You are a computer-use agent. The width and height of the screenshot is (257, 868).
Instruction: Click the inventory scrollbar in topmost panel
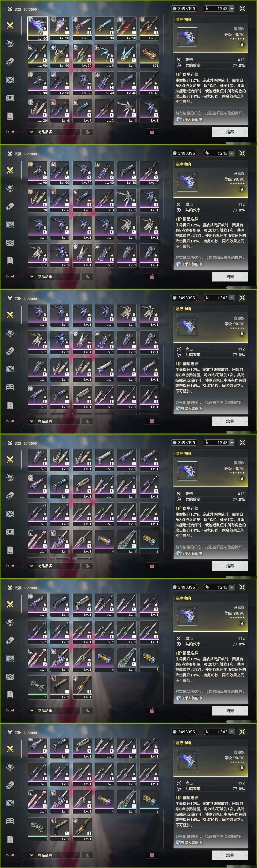tap(163, 35)
